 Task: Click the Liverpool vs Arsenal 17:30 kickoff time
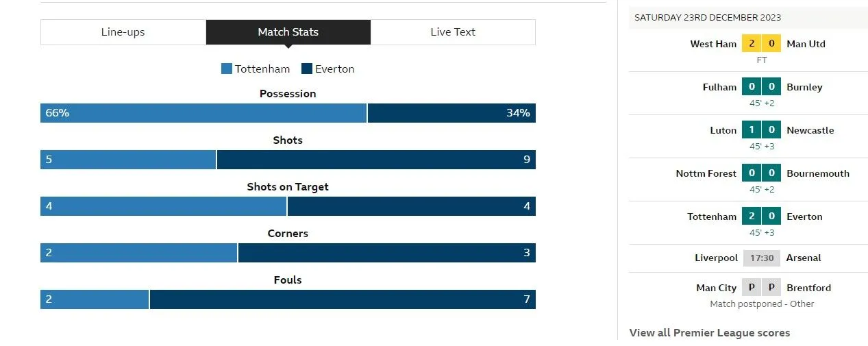762,258
